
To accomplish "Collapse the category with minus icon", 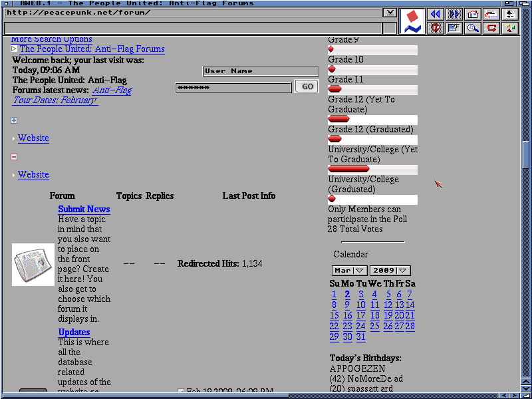I will (x=14, y=157).
